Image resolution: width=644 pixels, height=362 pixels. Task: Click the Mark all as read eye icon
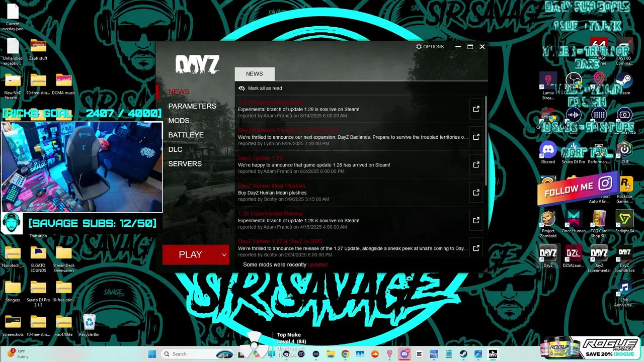point(242,88)
